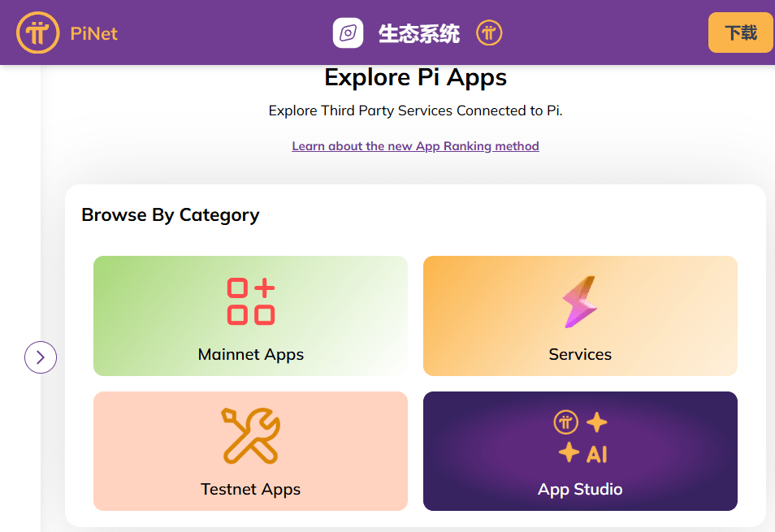Viewport: 775px width, 532px height.
Task: Click the Browse By Category heading
Action: pyautogui.click(x=171, y=215)
